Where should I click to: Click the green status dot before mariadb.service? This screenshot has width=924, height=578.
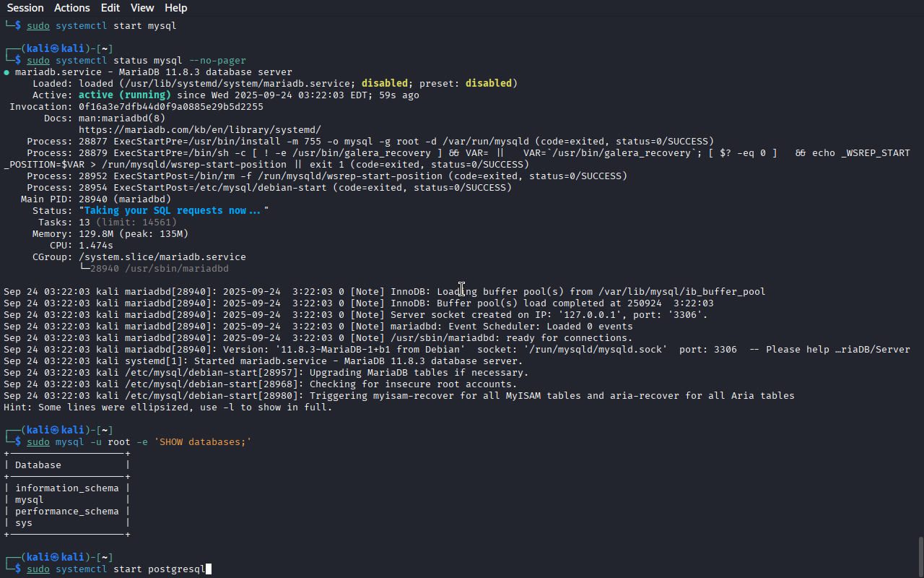6,72
